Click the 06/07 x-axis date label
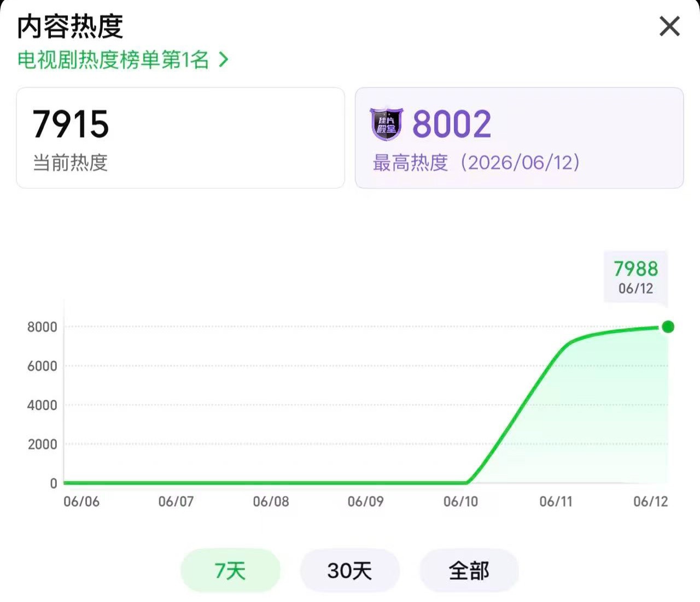 click(176, 501)
